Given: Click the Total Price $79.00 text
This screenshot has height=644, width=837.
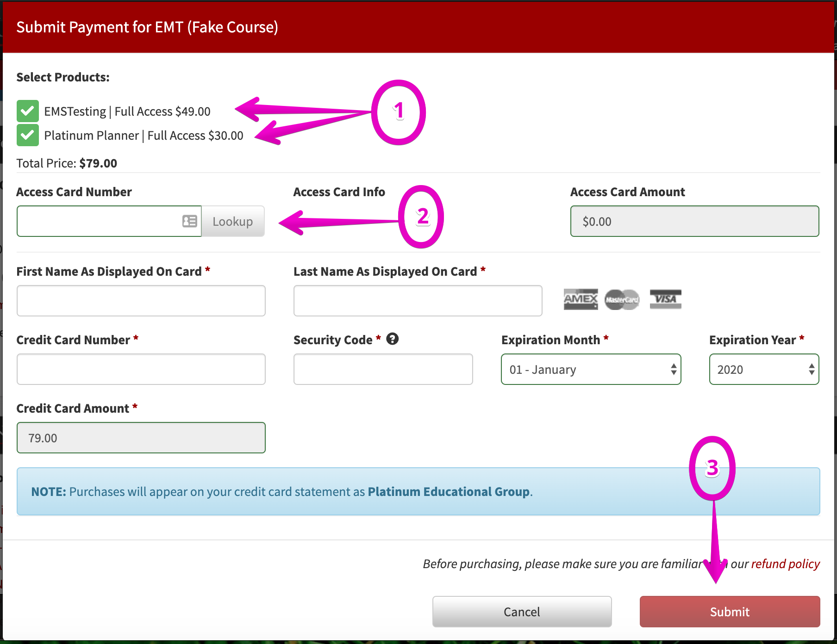Looking at the screenshot, I should (x=67, y=163).
